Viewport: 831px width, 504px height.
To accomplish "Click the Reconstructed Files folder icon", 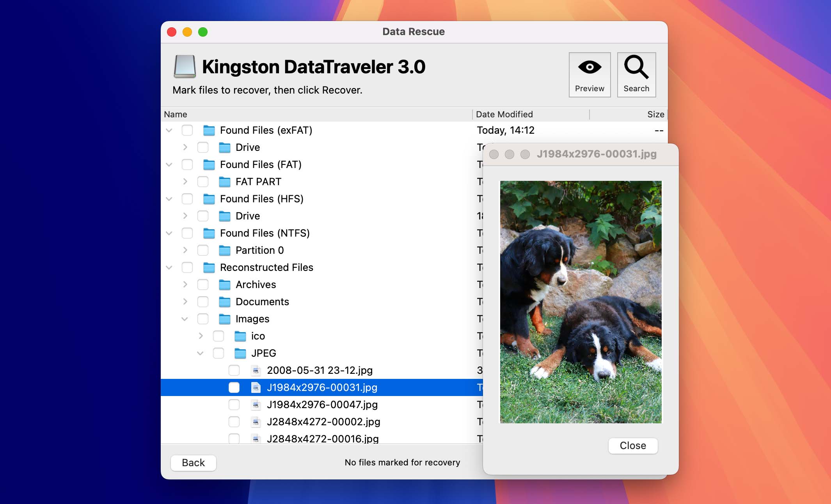I will coord(209,267).
